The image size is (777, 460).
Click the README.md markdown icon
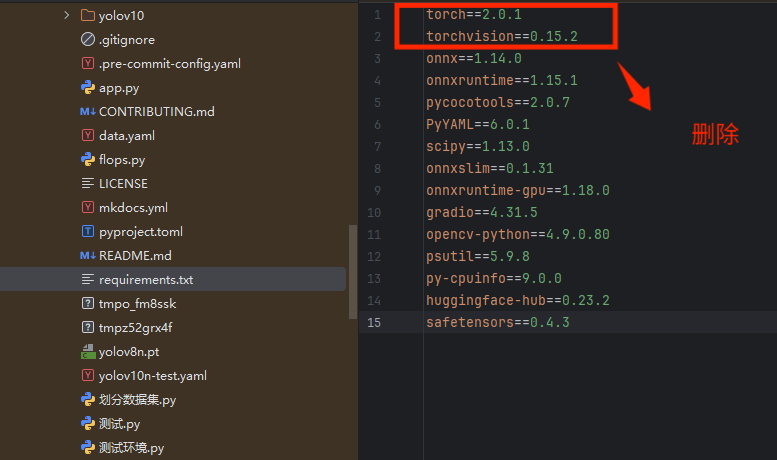88,256
